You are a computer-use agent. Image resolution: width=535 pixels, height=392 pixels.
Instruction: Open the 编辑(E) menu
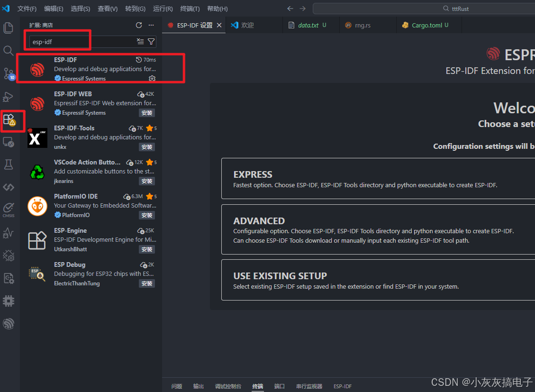point(54,9)
